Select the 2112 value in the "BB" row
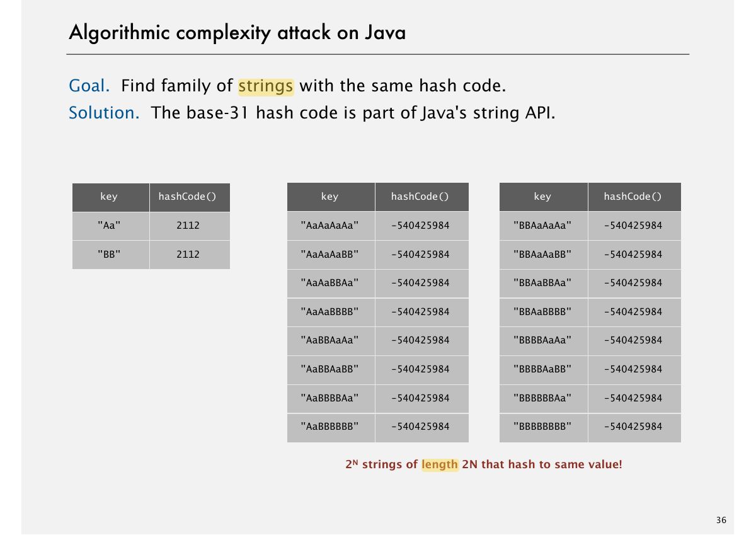756x535 pixels. (190, 255)
